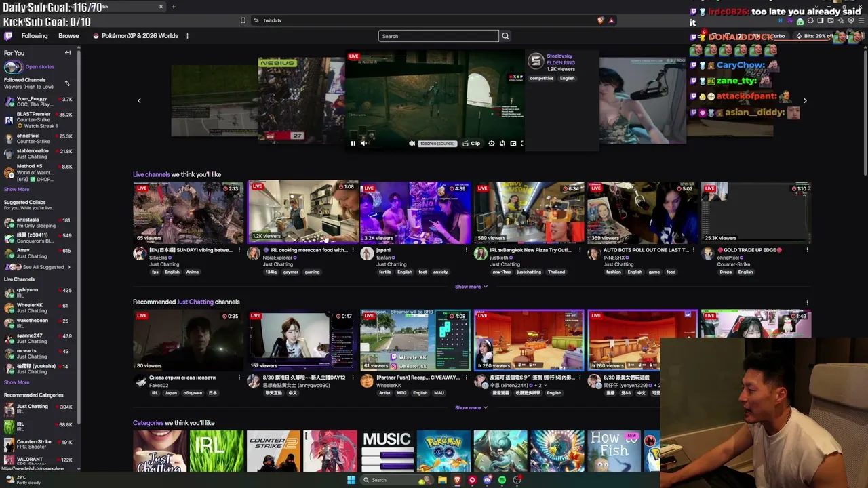The image size is (868, 488).
Task: Go to Twitch home via the logo
Action: pos(8,36)
